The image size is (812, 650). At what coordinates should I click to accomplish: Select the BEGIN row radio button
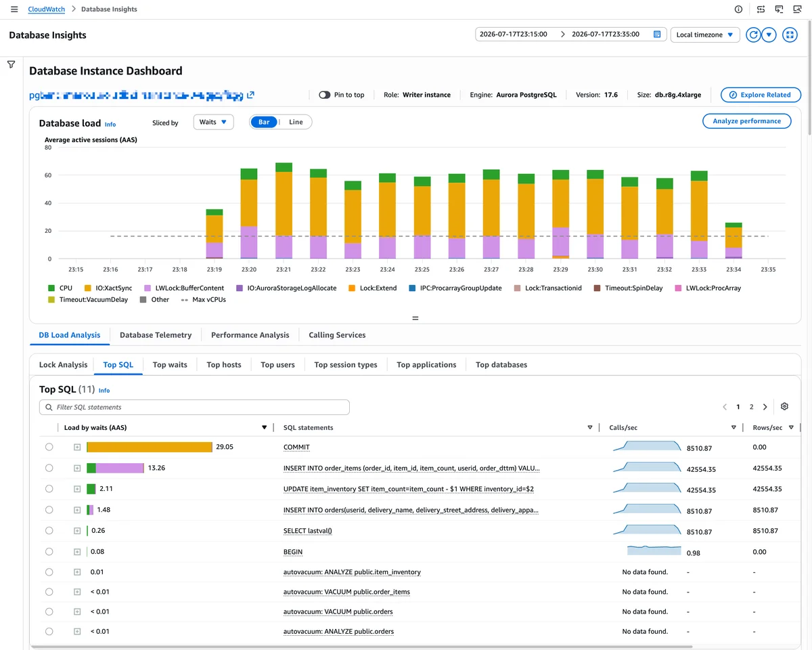tap(49, 552)
